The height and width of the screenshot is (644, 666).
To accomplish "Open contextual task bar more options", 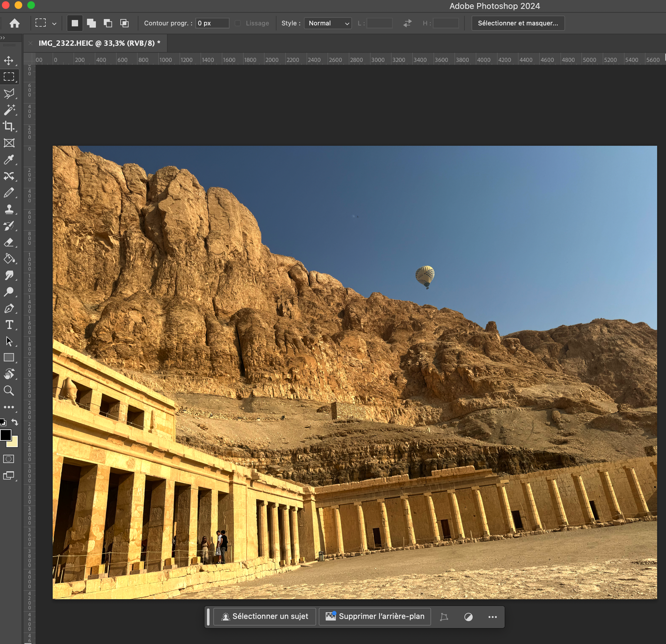I will pos(492,617).
